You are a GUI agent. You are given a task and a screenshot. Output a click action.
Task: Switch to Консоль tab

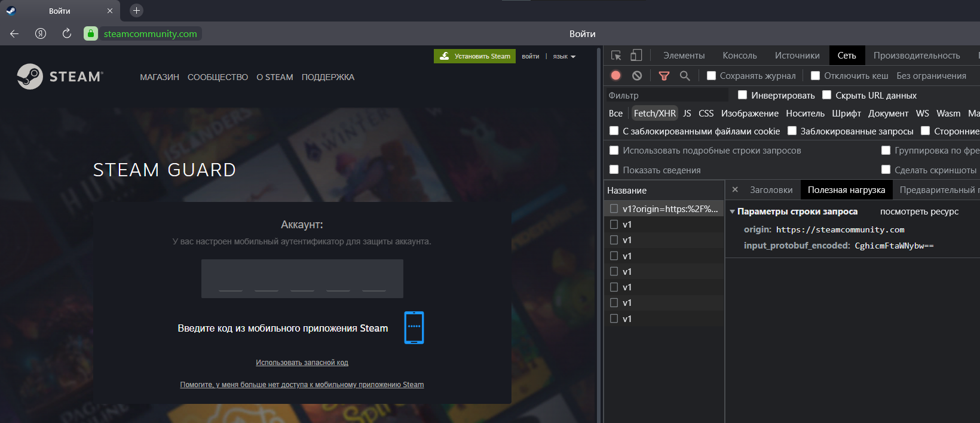[x=739, y=56]
